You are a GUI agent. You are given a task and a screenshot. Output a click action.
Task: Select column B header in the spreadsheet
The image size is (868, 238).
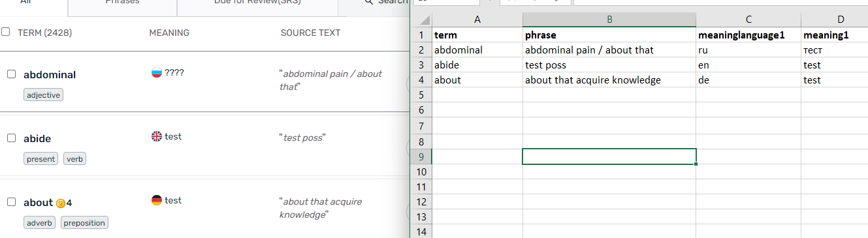coord(609,19)
